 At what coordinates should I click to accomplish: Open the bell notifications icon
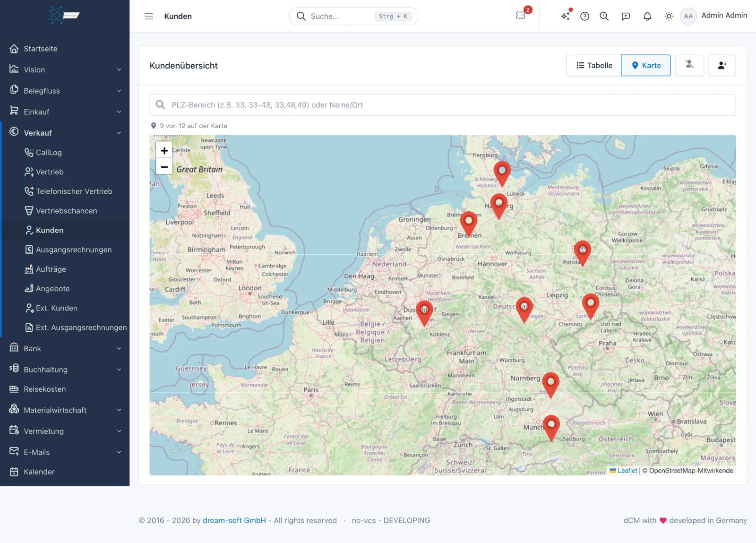click(x=647, y=16)
